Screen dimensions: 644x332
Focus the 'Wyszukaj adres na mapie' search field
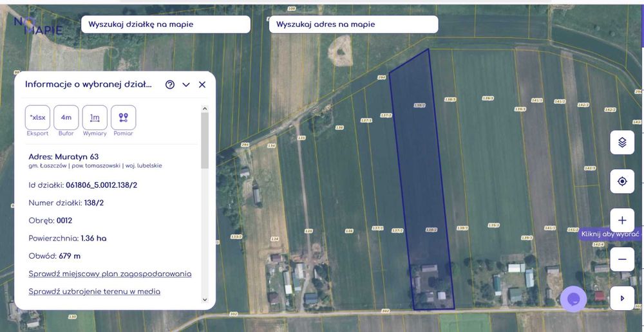pyautogui.click(x=354, y=24)
